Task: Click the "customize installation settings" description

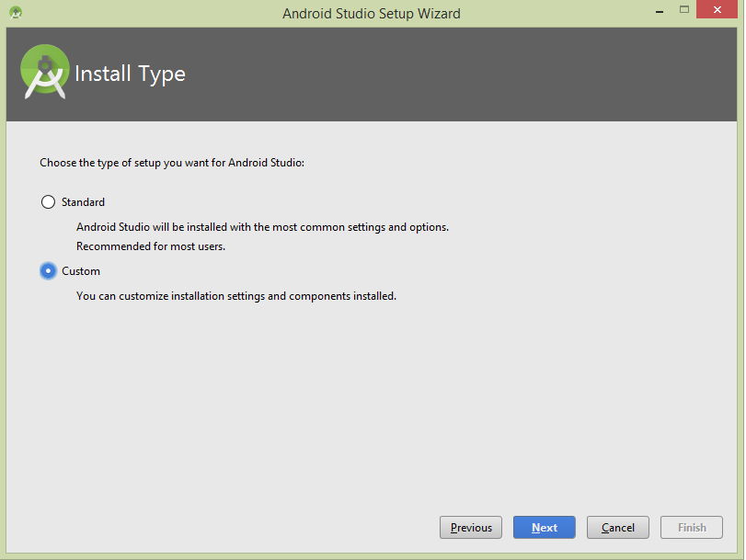Action: tap(236, 296)
